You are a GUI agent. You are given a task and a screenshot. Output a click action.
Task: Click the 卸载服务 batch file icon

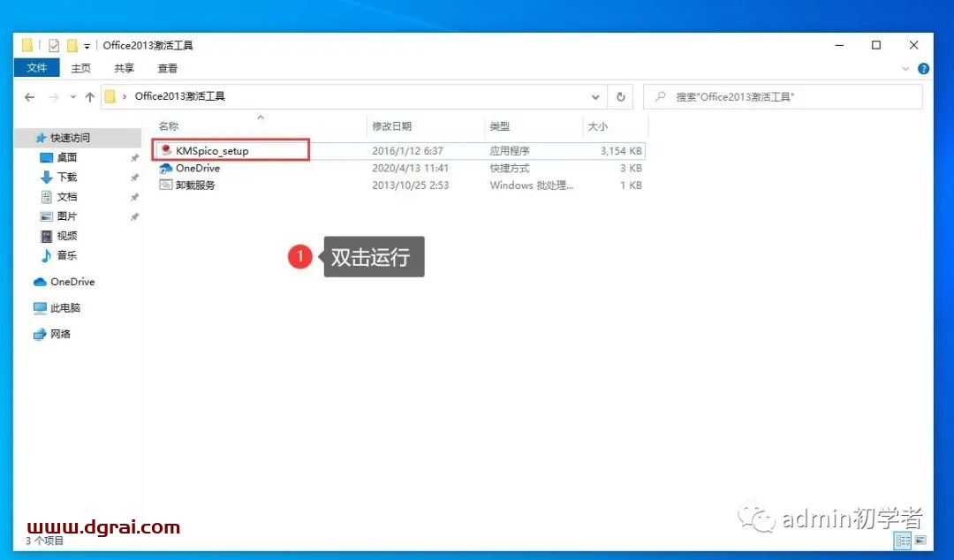pos(165,185)
